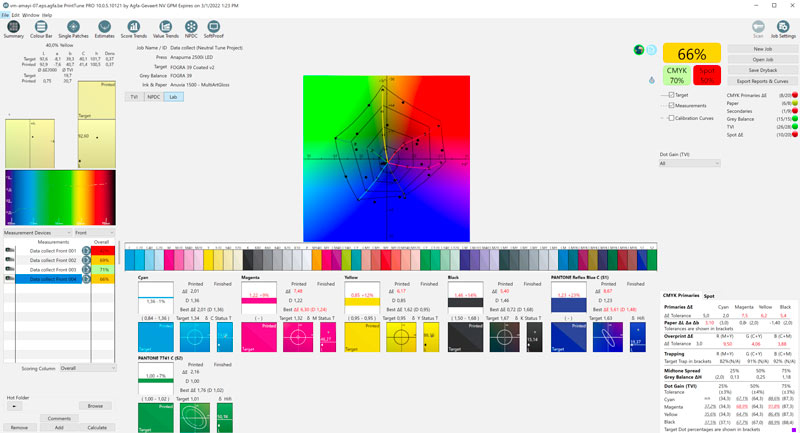Switch to the TVI tab

point(133,97)
